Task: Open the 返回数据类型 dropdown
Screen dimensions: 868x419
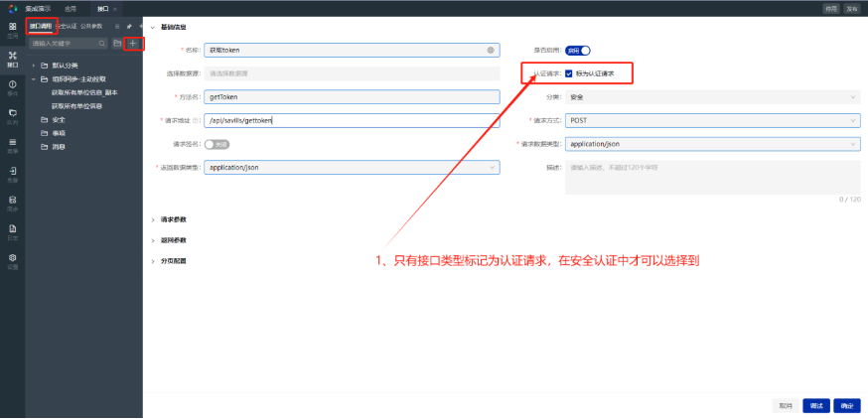Action: click(352, 167)
